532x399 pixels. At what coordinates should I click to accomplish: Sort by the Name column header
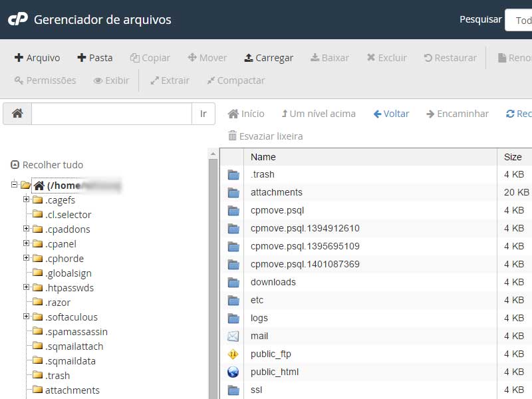pos(370,157)
